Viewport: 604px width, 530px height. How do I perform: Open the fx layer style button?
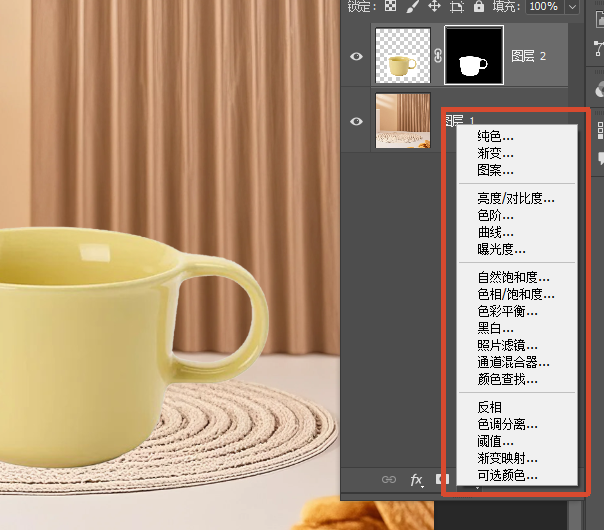417,480
